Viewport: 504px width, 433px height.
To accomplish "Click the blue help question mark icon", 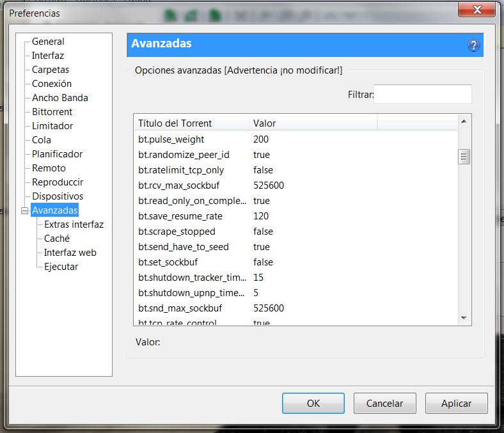I will (x=473, y=45).
